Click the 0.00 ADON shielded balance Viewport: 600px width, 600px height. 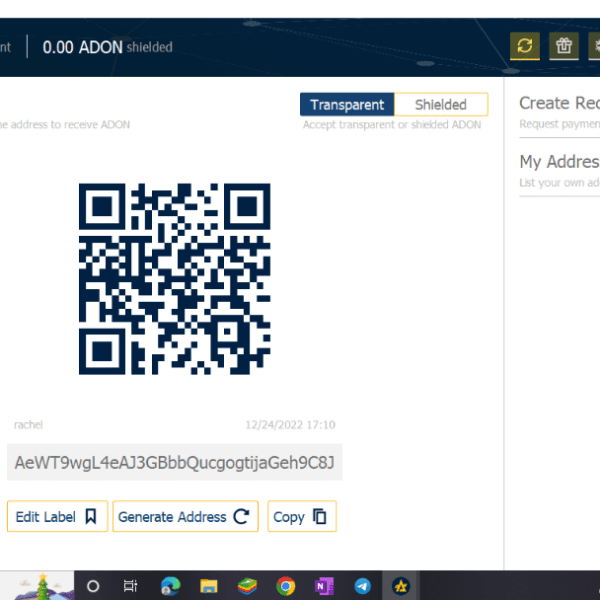pyautogui.click(x=108, y=47)
